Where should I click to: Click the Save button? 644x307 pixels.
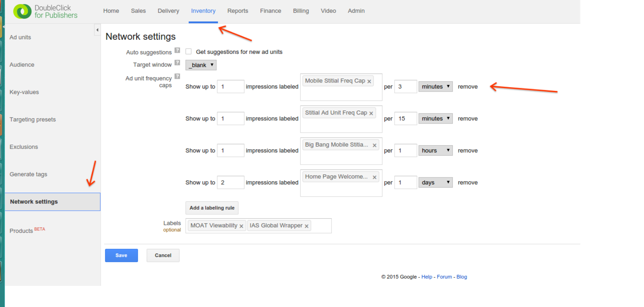coord(121,256)
